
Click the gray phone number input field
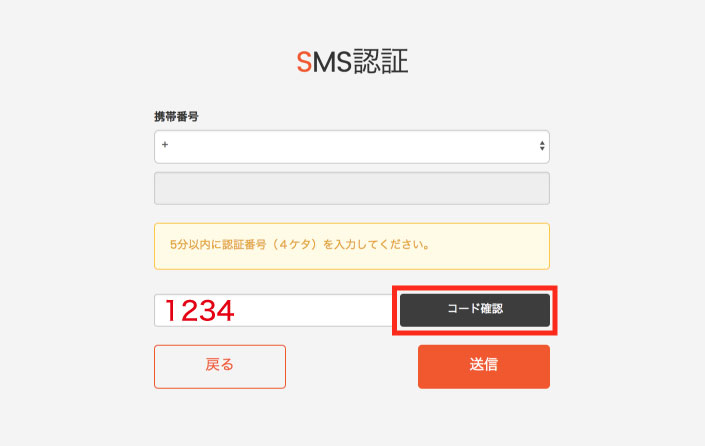(352, 188)
